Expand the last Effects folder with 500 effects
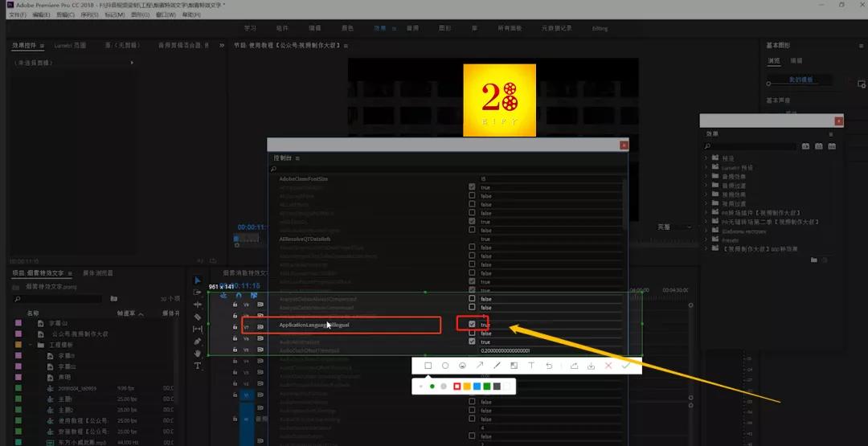The height and width of the screenshot is (446, 868). [x=706, y=249]
